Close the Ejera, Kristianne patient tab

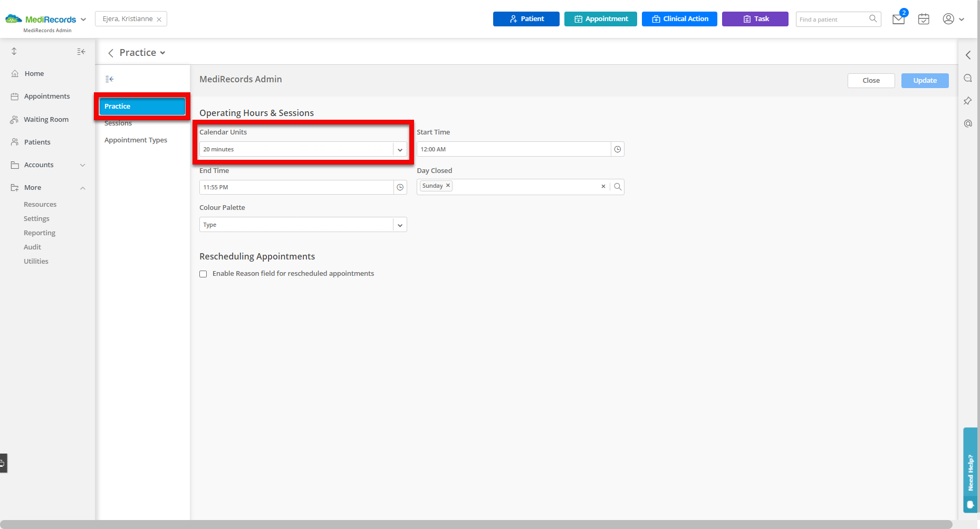pos(159,20)
